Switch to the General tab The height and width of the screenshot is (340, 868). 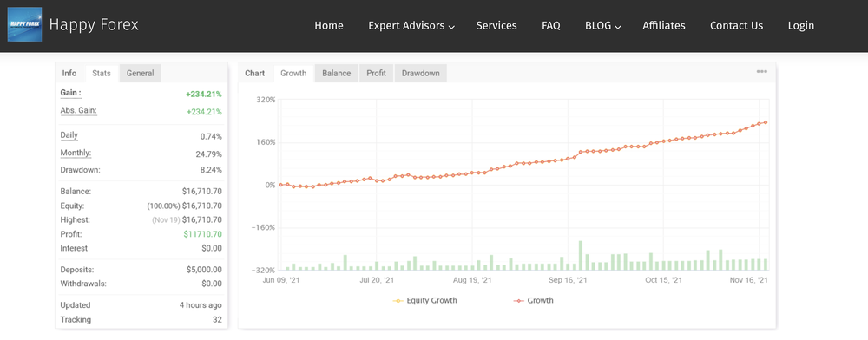(140, 73)
